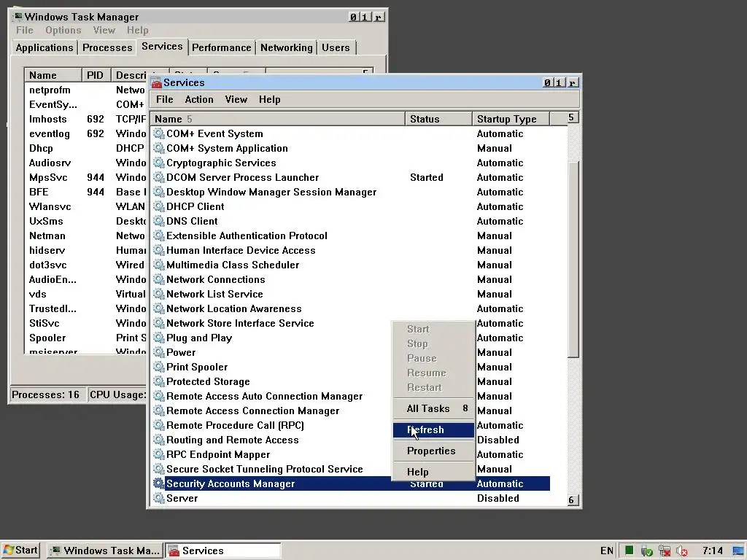Select Desktop Window Manager Session Manager row

click(350, 192)
